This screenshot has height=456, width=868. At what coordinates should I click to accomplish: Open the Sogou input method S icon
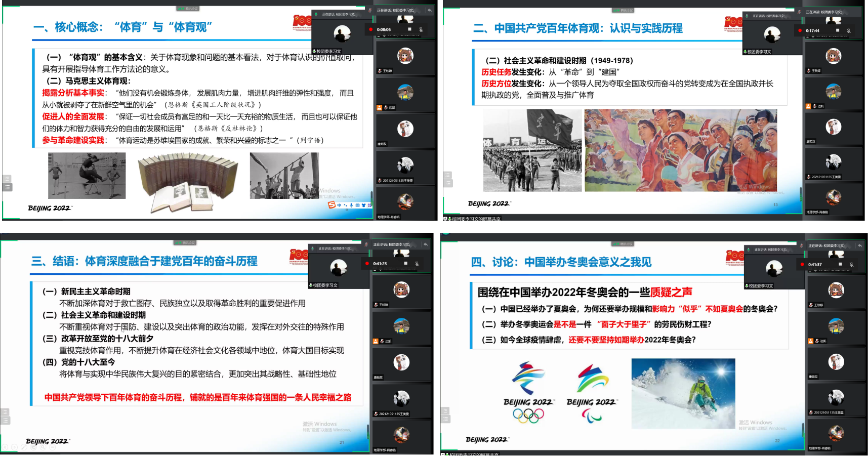point(332,205)
